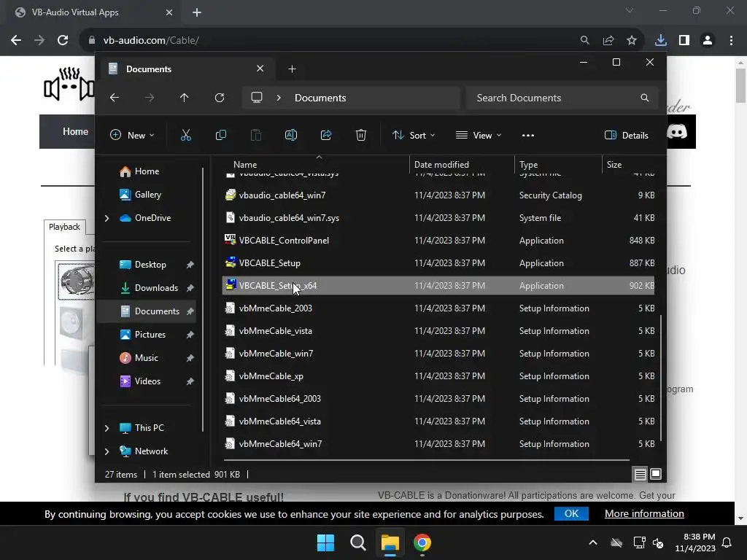Open a new Chrome tab
747x560 pixels.
(x=197, y=12)
